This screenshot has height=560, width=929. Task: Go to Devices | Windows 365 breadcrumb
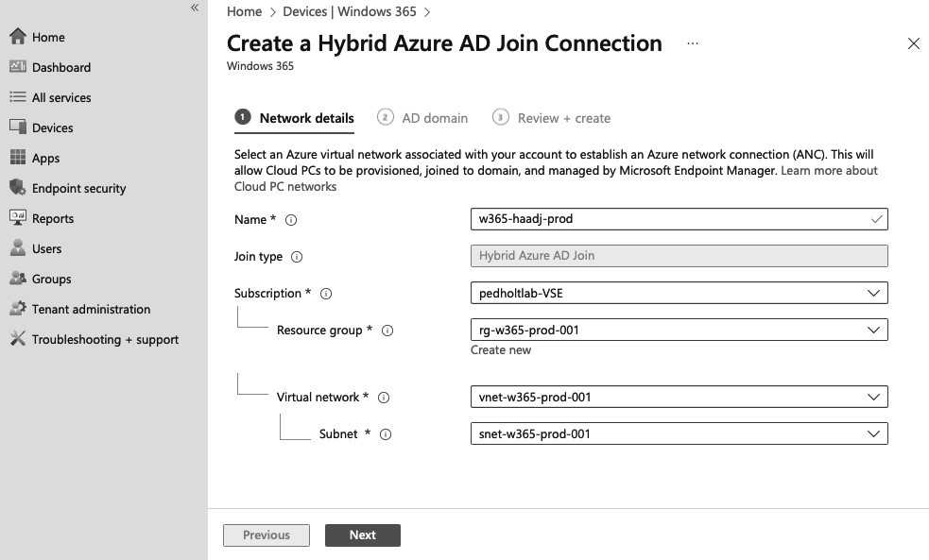click(x=350, y=12)
